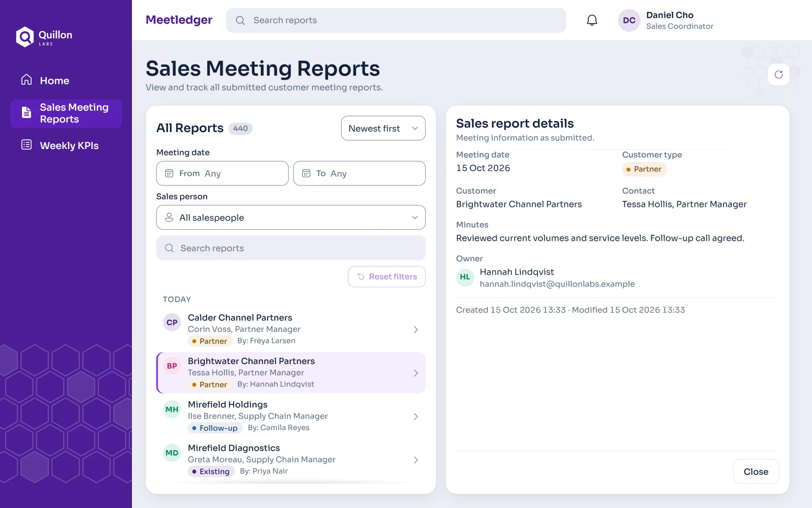Click the 440 reports count badge

pos(240,128)
